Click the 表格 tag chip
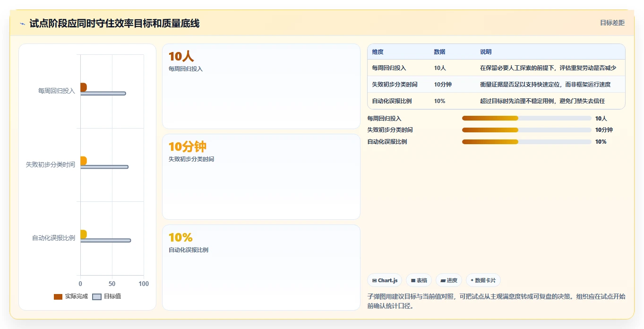This screenshot has height=329, width=644. tap(419, 280)
